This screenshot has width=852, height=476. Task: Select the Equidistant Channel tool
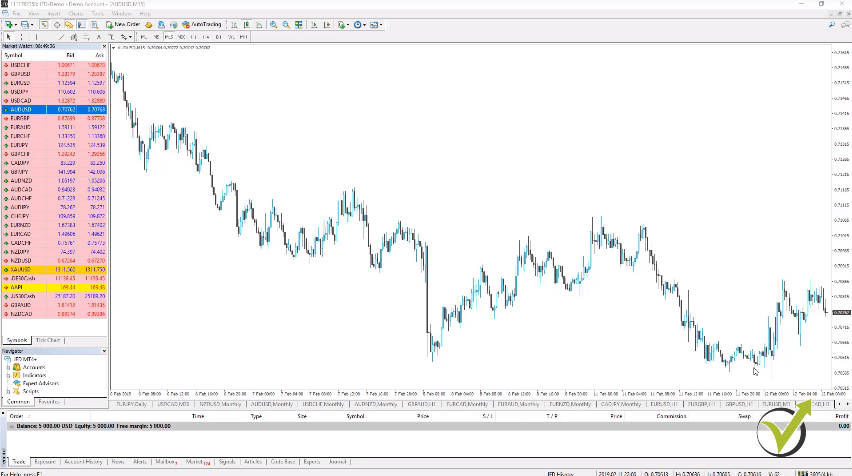pyautogui.click(x=73, y=37)
